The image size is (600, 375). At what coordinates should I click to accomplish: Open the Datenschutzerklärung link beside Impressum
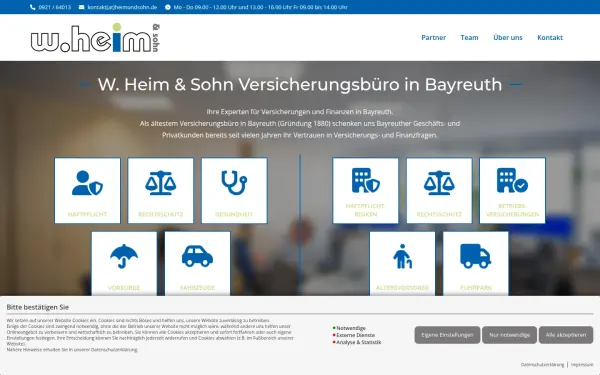point(542,365)
